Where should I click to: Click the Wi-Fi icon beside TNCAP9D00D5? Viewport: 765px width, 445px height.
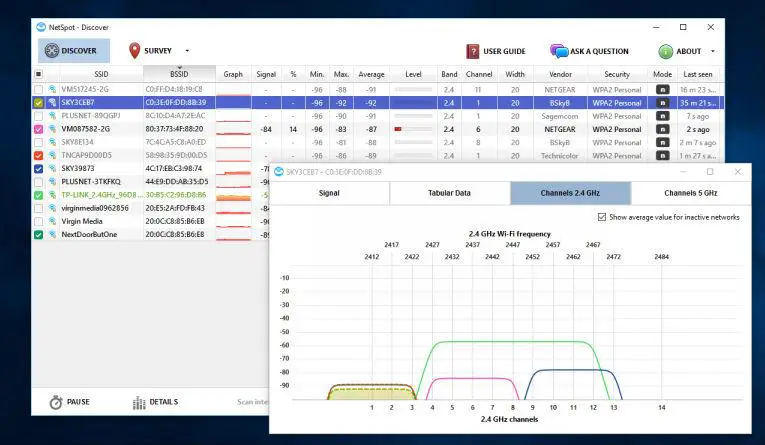coord(52,155)
